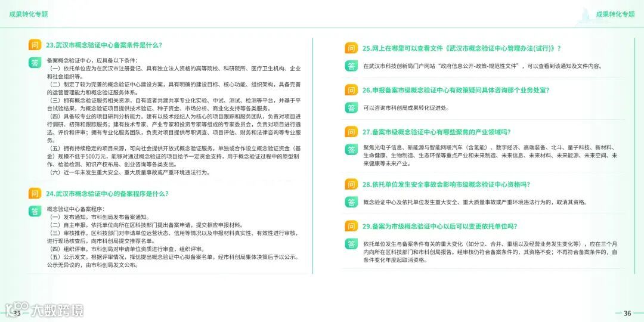Click heading '23.武汉市概念验证中心备案条件是什么?'
644x322 pixels.
[x=104, y=45]
